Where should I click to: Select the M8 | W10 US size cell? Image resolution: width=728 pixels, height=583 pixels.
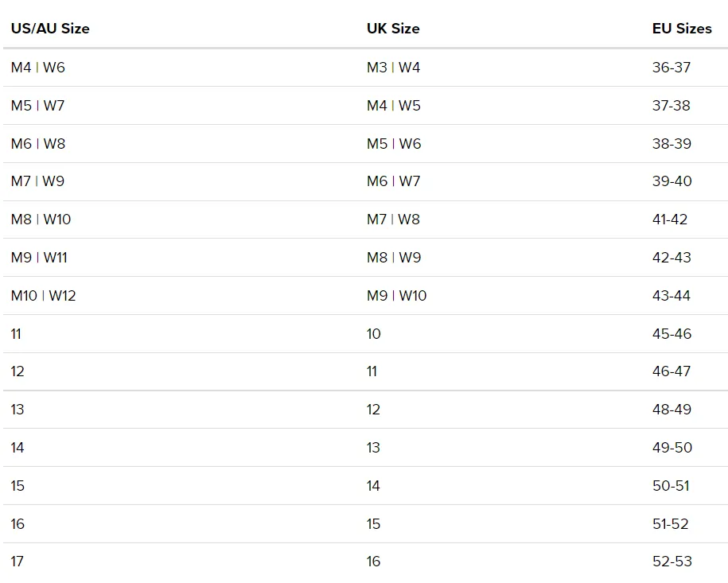[41, 219]
